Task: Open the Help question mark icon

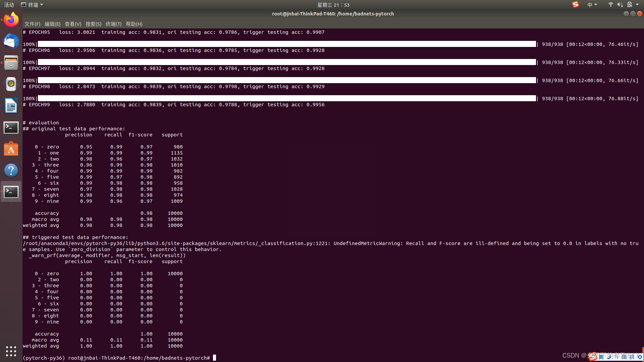Action: coord(11,170)
